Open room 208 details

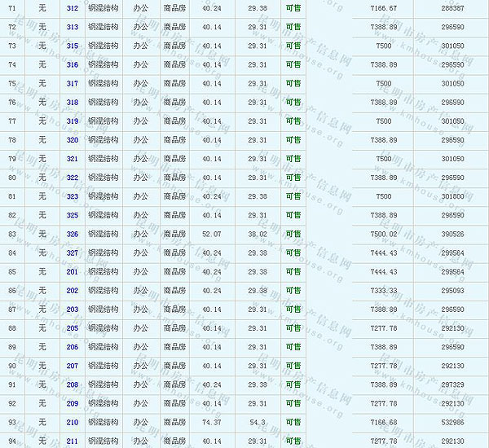73,384
